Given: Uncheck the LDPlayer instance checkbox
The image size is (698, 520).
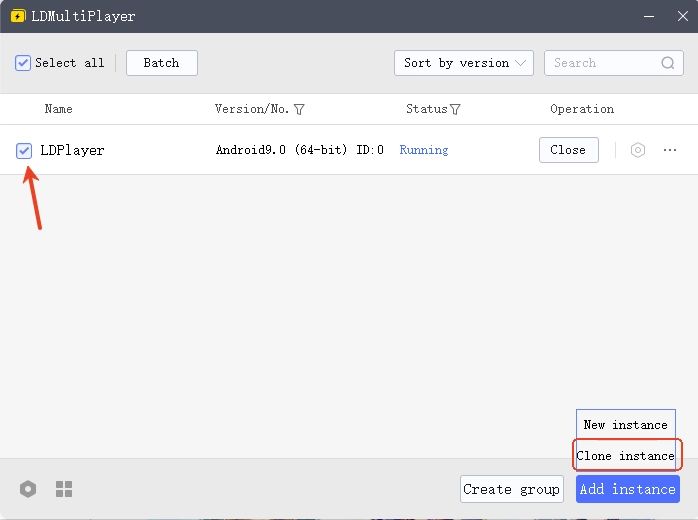Looking at the screenshot, I should pos(24,150).
